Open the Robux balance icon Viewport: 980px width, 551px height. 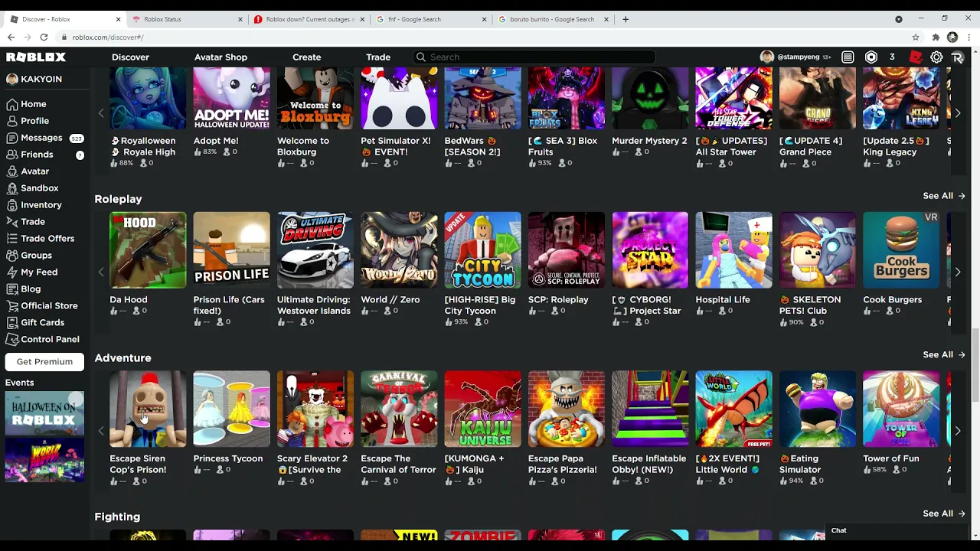click(x=871, y=57)
